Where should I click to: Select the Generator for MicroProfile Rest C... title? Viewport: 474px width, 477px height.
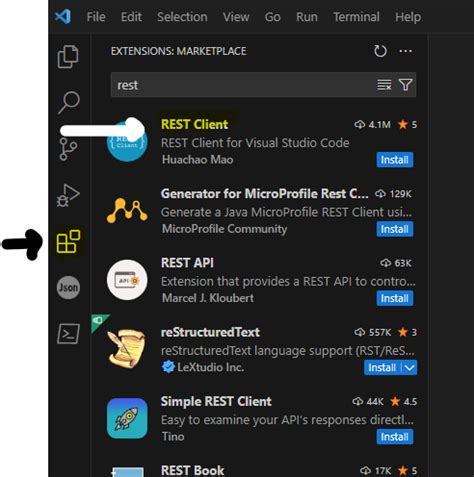point(265,194)
